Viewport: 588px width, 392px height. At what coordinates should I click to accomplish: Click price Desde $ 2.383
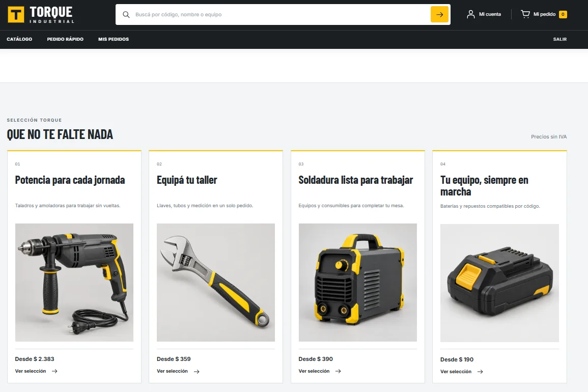(35, 359)
